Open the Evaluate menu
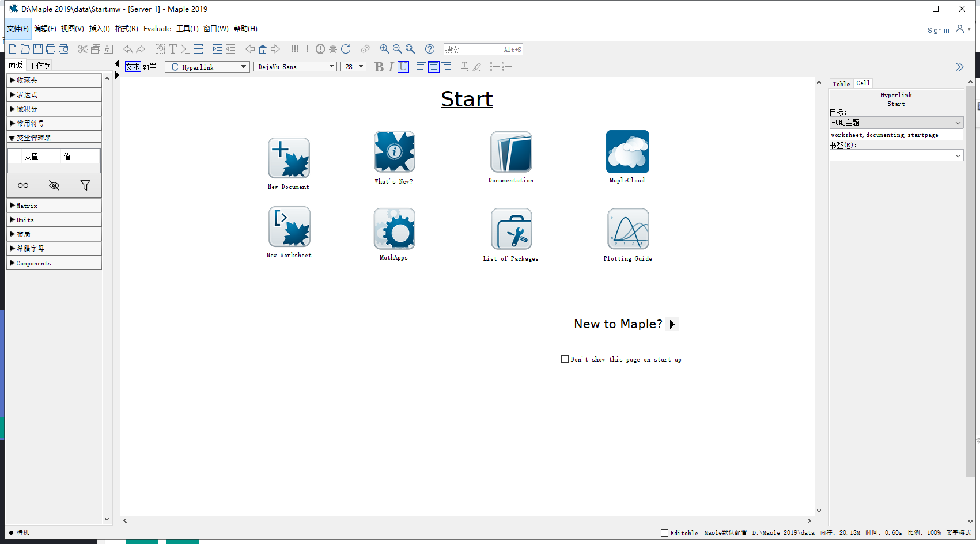 coord(157,29)
